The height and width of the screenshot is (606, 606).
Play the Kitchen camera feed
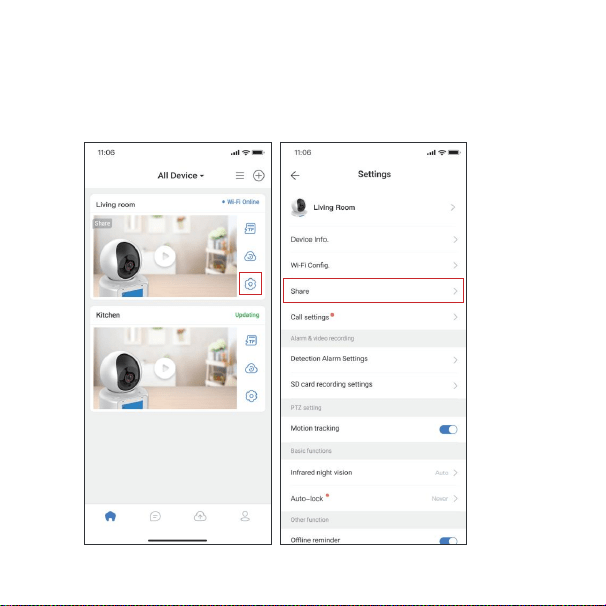165,368
